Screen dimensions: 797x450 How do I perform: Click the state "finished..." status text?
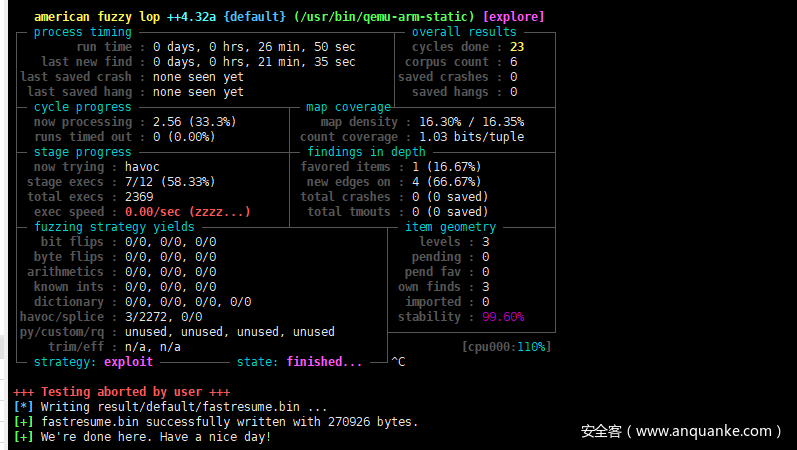324,362
